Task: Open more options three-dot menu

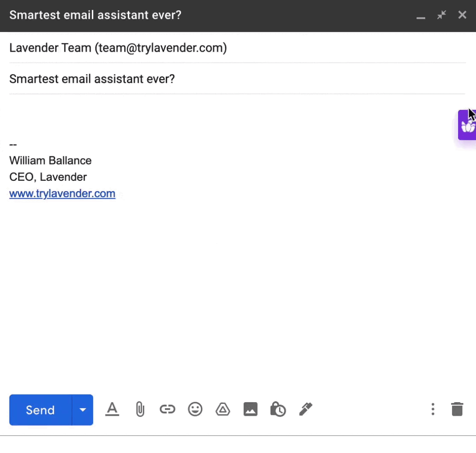Action: [x=433, y=409]
